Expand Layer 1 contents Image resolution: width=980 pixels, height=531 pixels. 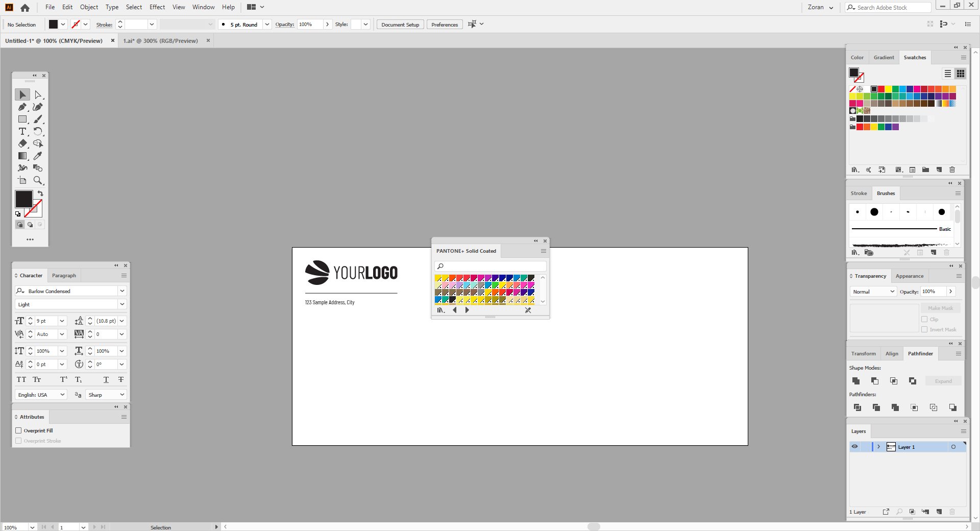[878, 447]
